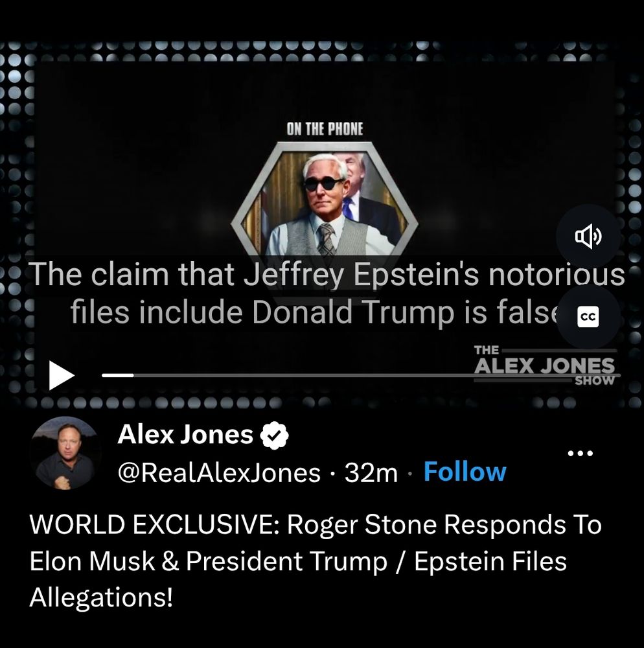Click the word Allegations! in the post
This screenshot has height=648, width=644.
101,597
